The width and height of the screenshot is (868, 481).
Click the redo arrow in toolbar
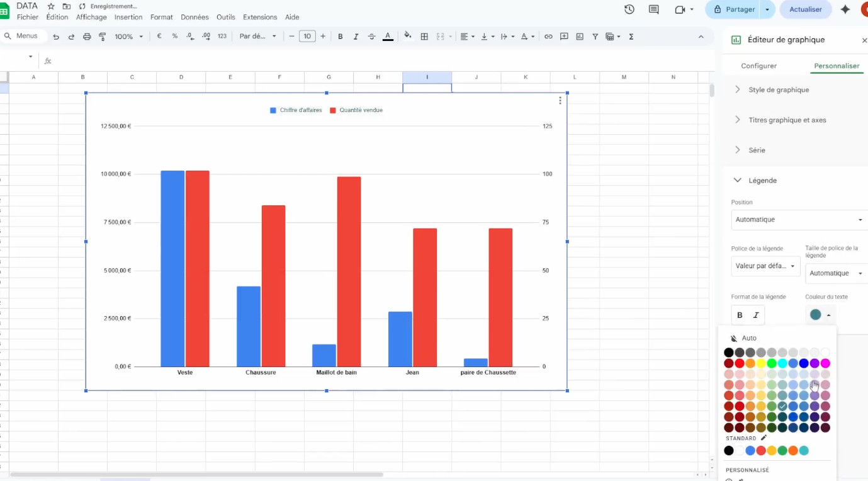[71, 37]
